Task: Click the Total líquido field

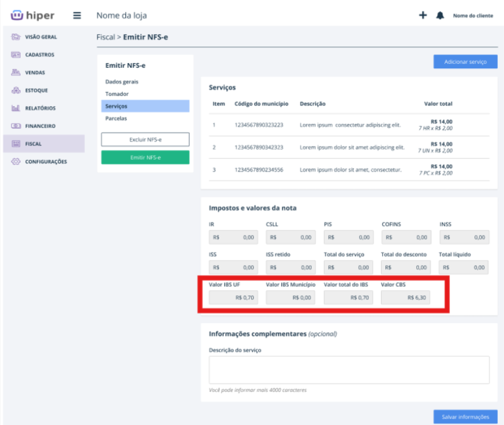Action: pyautogui.click(x=464, y=267)
